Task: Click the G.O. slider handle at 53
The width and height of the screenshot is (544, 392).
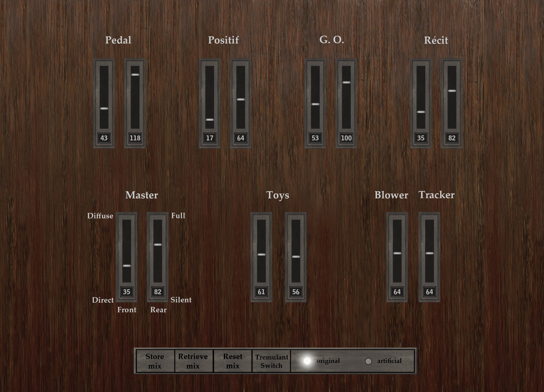Action: tap(315, 104)
